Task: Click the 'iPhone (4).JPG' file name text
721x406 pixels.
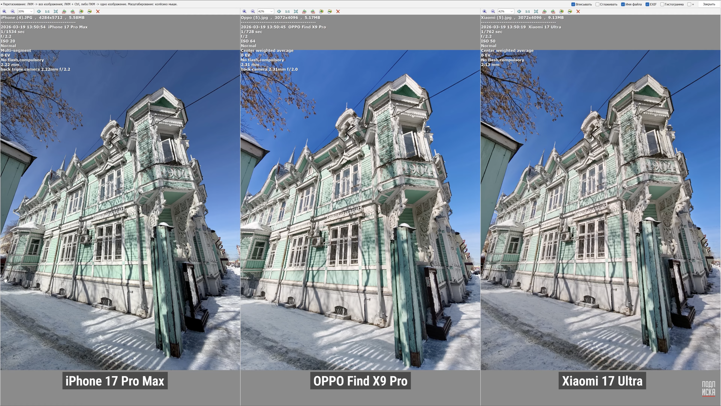Action: coord(16,17)
